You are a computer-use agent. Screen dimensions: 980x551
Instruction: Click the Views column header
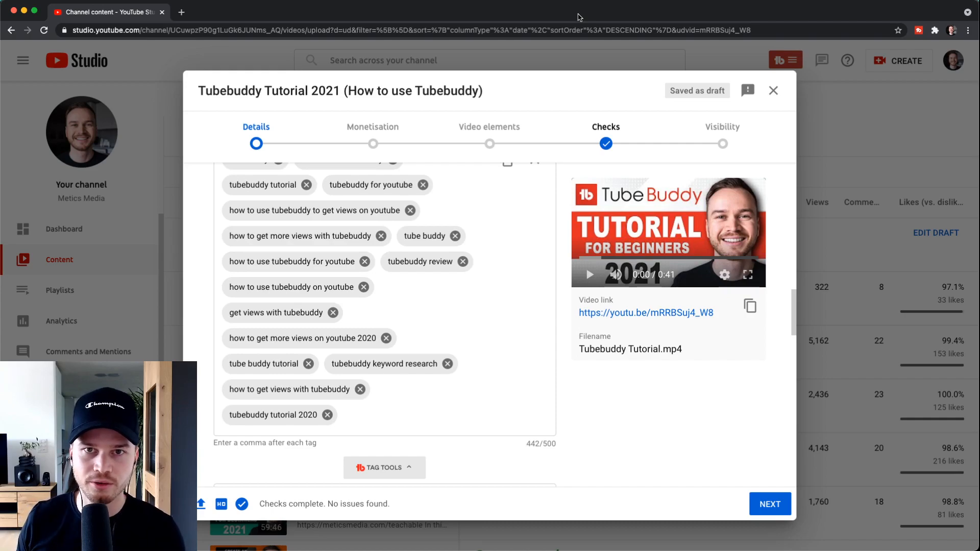tap(817, 202)
